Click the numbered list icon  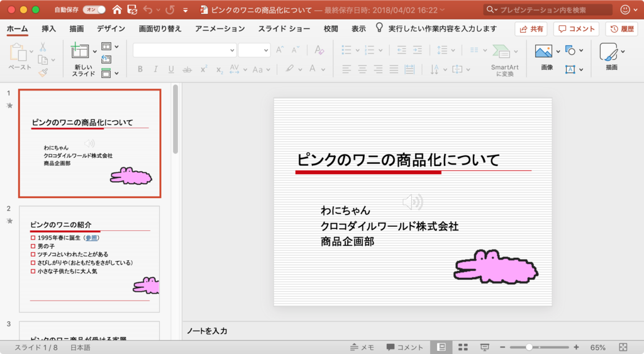[x=370, y=50]
